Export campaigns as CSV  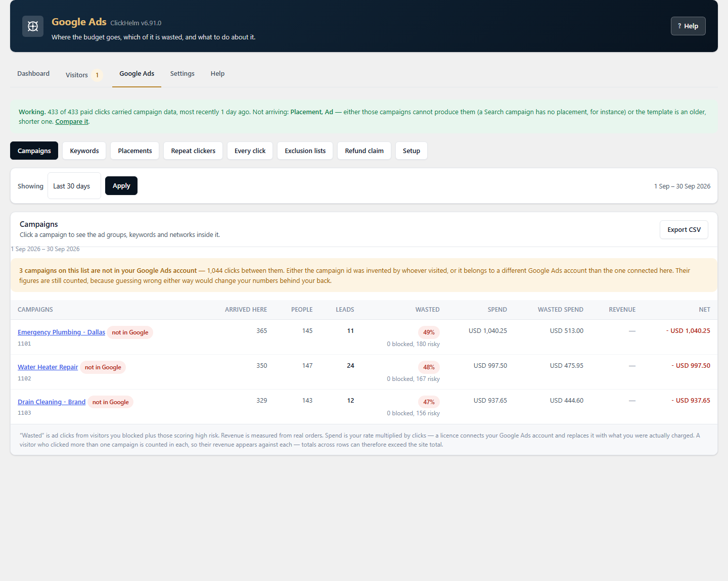point(684,230)
